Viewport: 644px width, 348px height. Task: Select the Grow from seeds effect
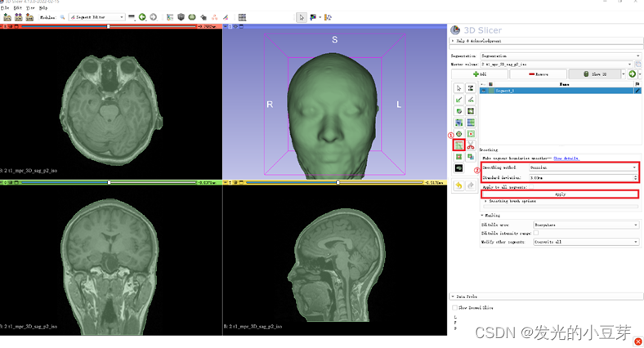pos(458,123)
